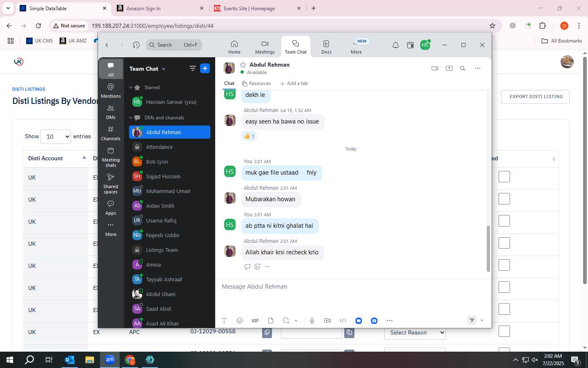The width and height of the screenshot is (588, 368).
Task: Open Shared spaces in the sidebar
Action: pos(111,184)
